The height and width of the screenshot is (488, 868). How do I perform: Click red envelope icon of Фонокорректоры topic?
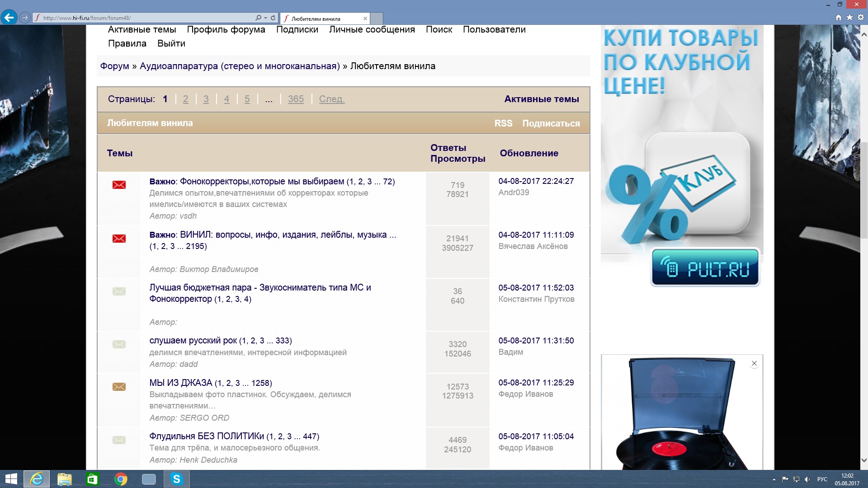click(119, 185)
